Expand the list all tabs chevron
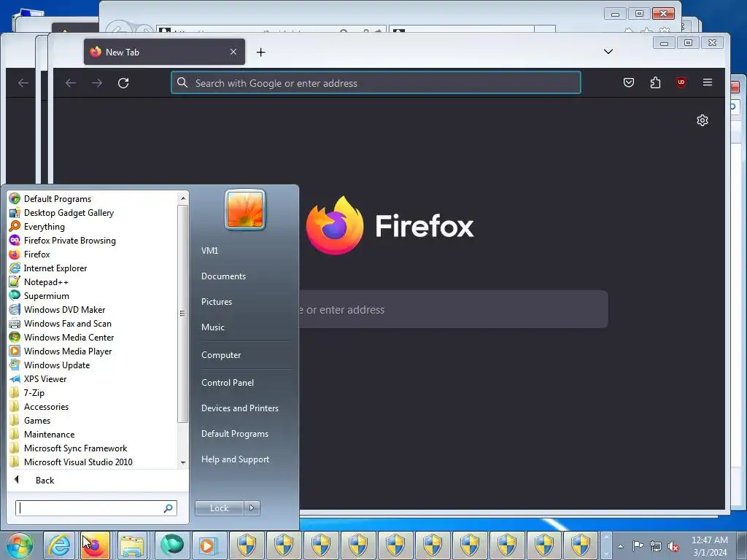 pos(608,52)
